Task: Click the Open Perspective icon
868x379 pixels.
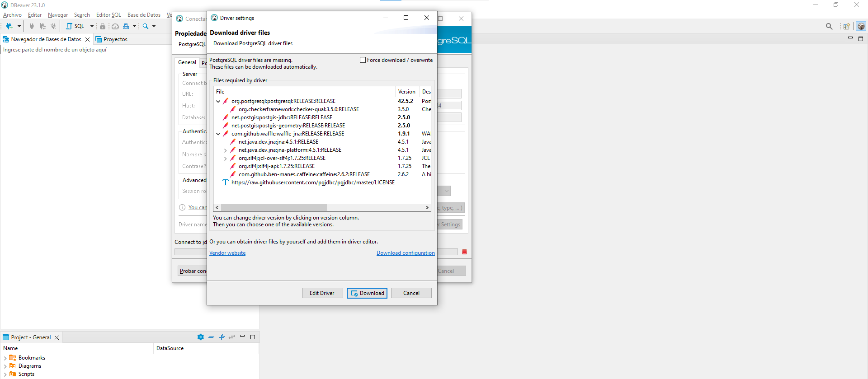Action: click(x=846, y=26)
